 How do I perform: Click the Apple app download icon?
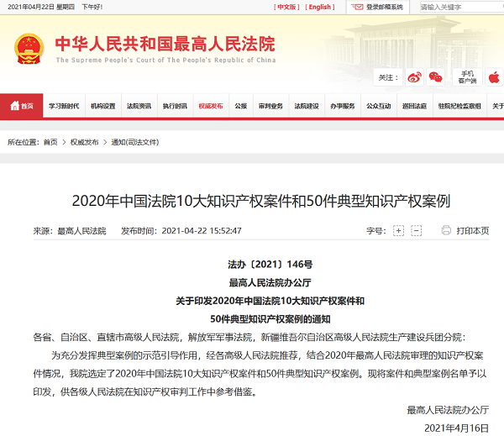tap(494, 77)
